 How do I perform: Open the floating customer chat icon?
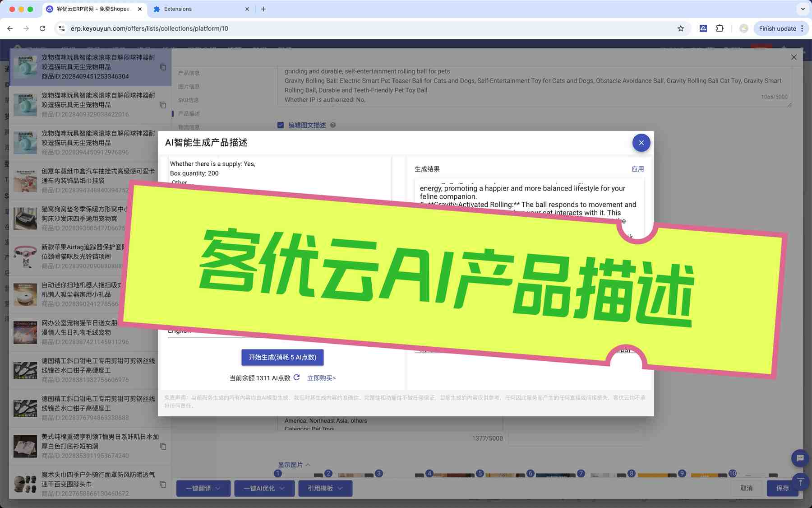(x=800, y=458)
